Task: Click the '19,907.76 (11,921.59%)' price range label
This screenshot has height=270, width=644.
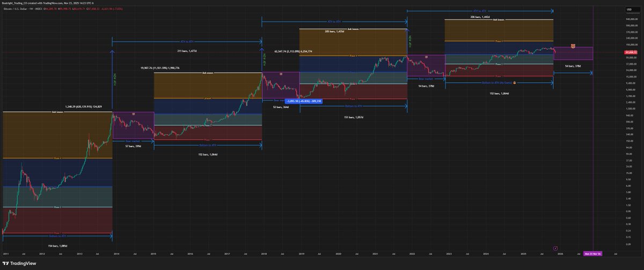Action: tap(159, 68)
